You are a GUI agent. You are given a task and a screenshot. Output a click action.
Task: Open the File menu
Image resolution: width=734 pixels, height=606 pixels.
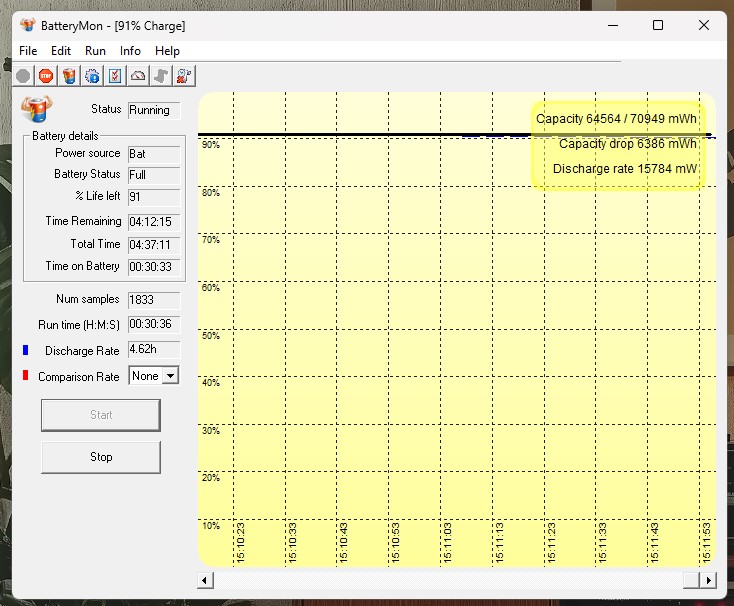pyautogui.click(x=28, y=51)
